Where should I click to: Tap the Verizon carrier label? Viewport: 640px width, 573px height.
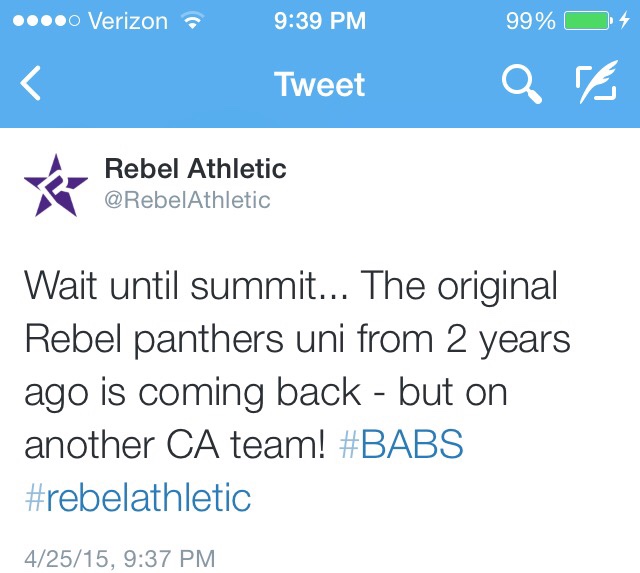tap(128, 21)
